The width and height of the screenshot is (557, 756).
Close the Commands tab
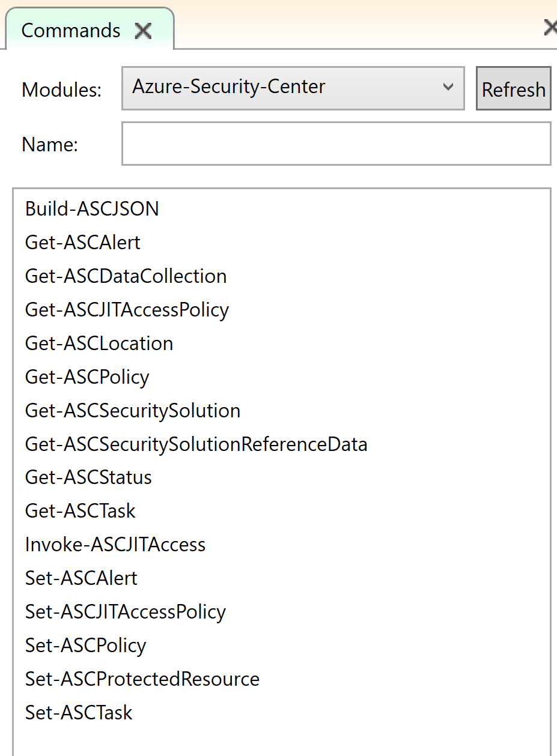click(143, 31)
